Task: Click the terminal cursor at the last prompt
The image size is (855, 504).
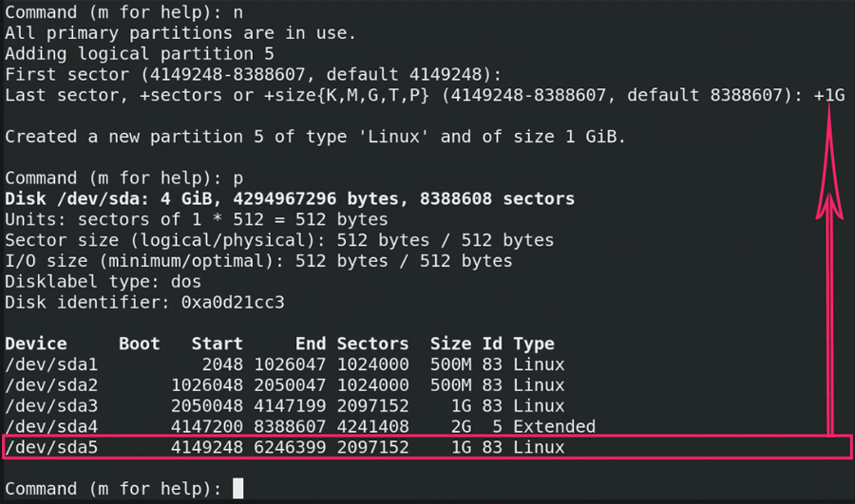Action: point(237,488)
